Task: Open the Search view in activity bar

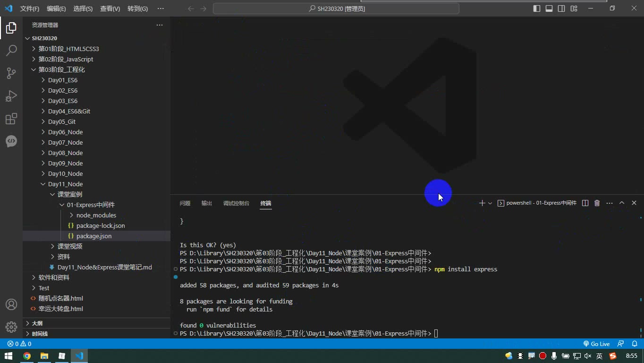Action: pyautogui.click(x=11, y=50)
